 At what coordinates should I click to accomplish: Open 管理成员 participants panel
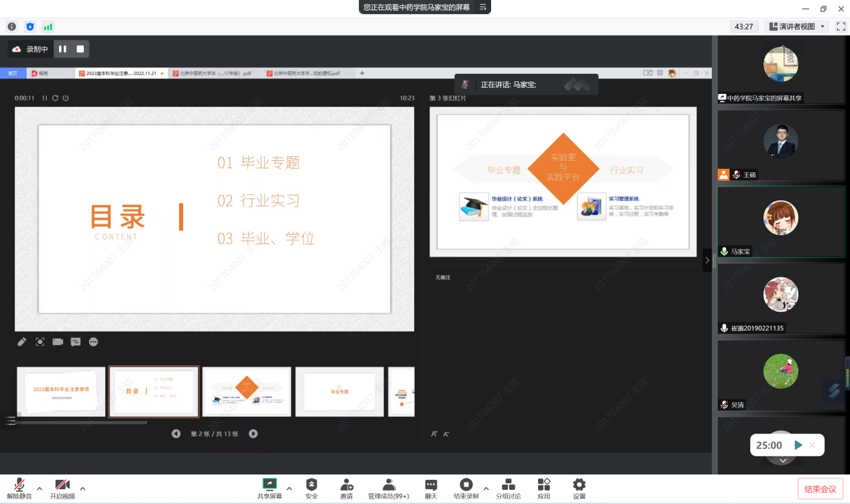388,485
